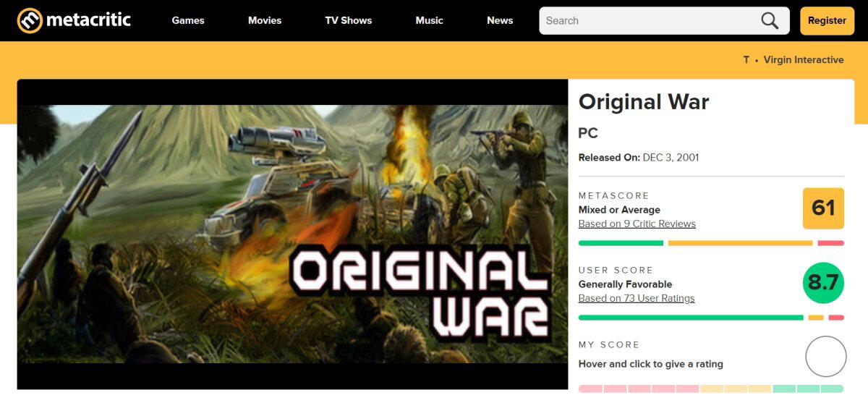
Task: Click the Metascore review distribution bar
Action: pos(711,243)
